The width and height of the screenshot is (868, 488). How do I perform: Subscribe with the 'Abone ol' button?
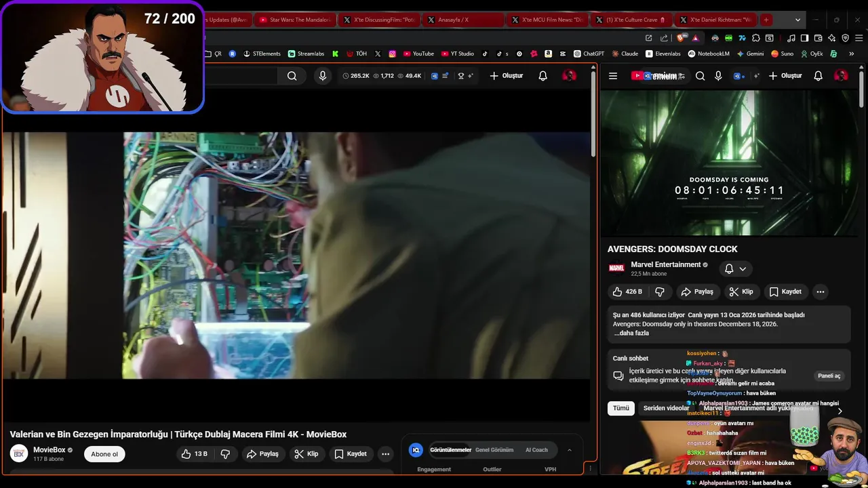click(104, 454)
